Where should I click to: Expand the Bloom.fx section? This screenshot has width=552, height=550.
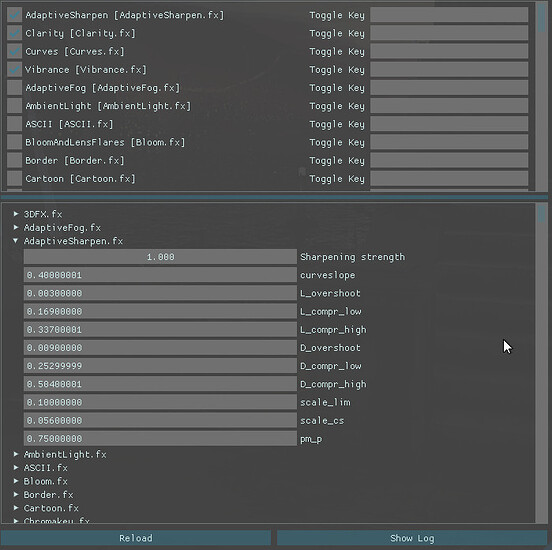pyautogui.click(x=16, y=481)
